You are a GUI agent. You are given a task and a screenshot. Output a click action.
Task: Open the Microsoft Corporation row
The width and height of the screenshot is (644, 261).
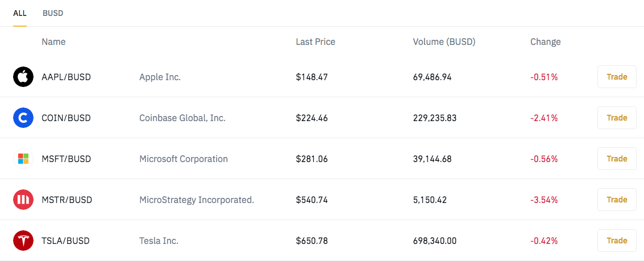(x=322, y=159)
